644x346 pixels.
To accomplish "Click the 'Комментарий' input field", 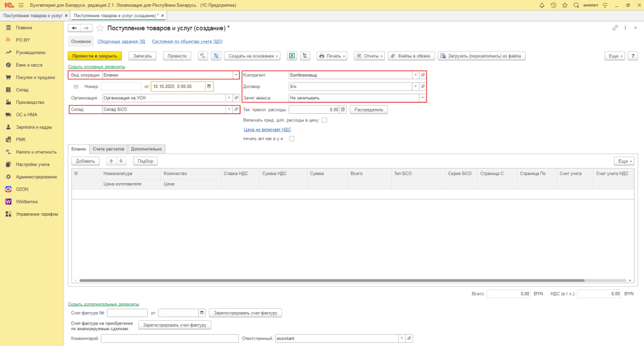I will (x=169, y=338).
